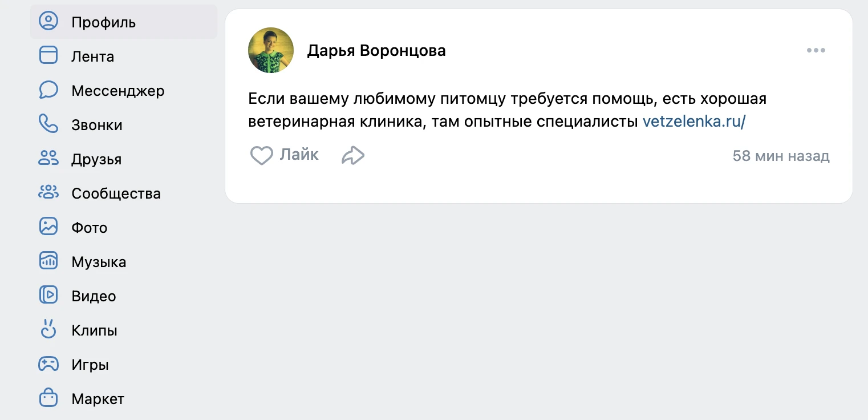The image size is (868, 420).
Task: Open the Видео play icon
Action: pos(48,295)
